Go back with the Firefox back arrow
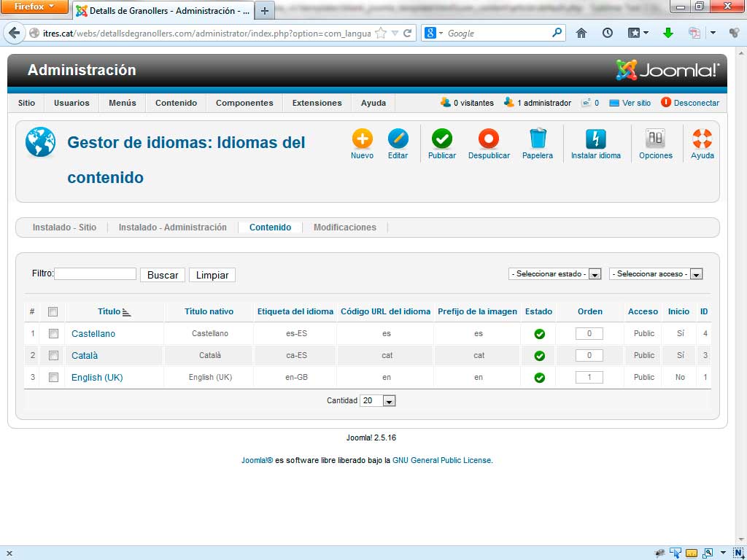 coord(15,33)
